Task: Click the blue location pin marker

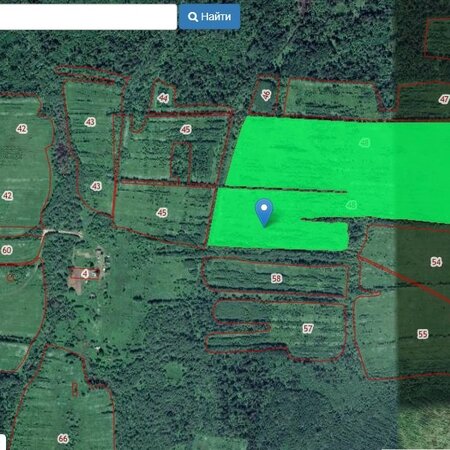Action: pyautogui.click(x=264, y=214)
